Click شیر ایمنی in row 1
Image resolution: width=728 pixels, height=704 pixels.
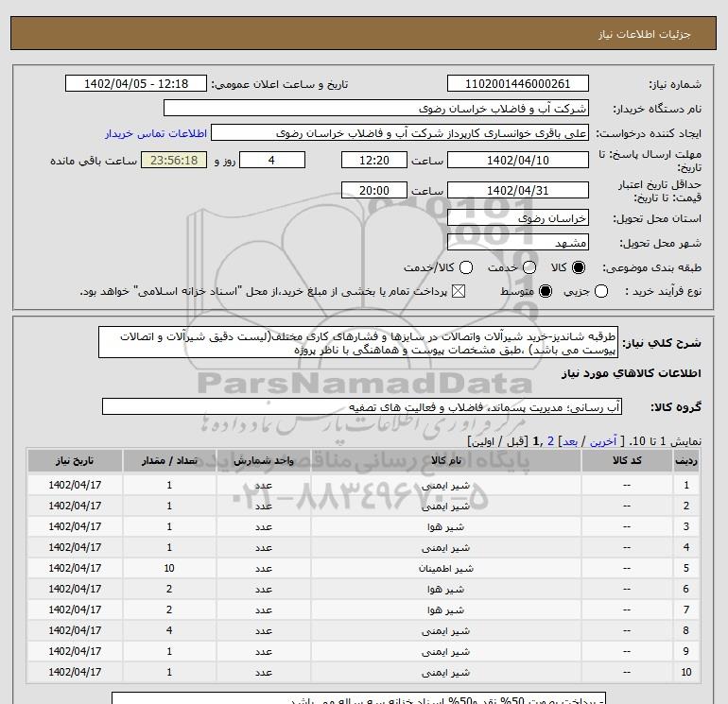click(x=445, y=486)
